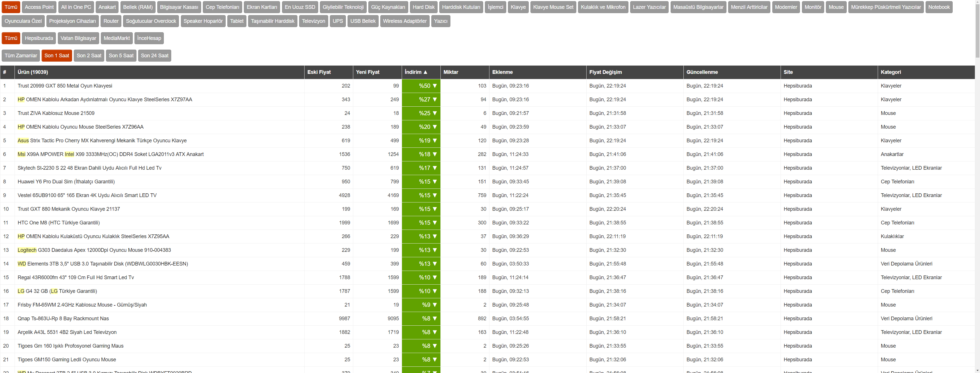Filter by Router category

tap(111, 21)
